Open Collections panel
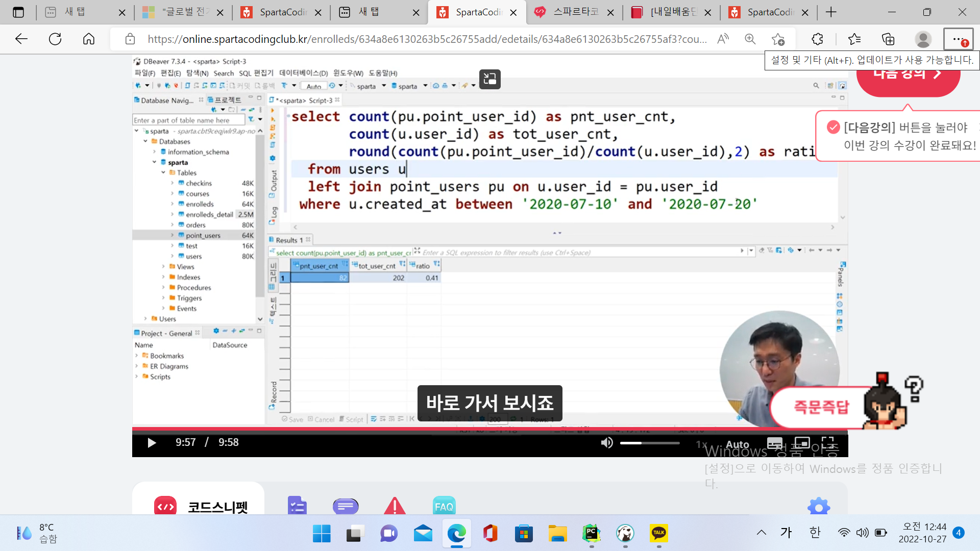Image resolution: width=980 pixels, height=551 pixels. click(x=888, y=39)
